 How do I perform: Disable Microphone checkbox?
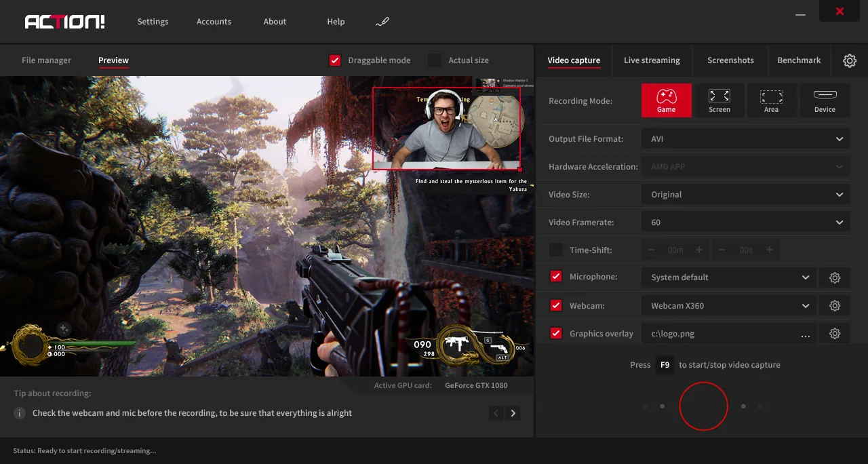pos(556,277)
